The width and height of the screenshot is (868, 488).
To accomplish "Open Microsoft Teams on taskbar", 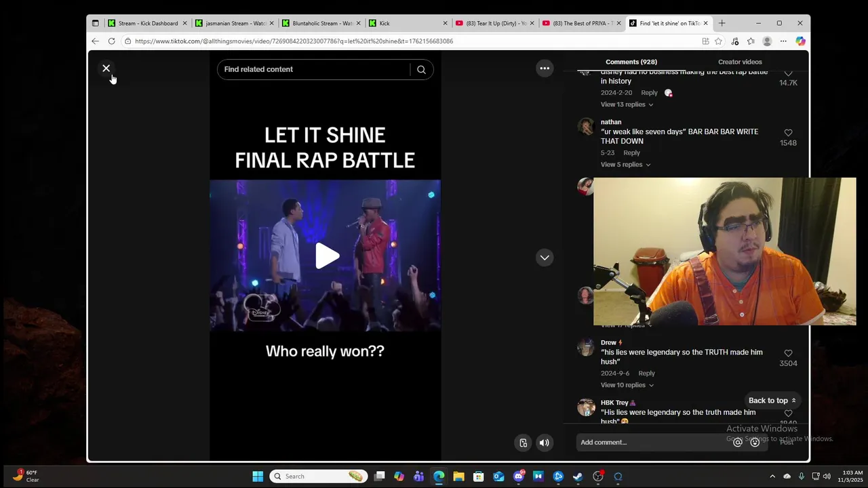I will pos(418,476).
